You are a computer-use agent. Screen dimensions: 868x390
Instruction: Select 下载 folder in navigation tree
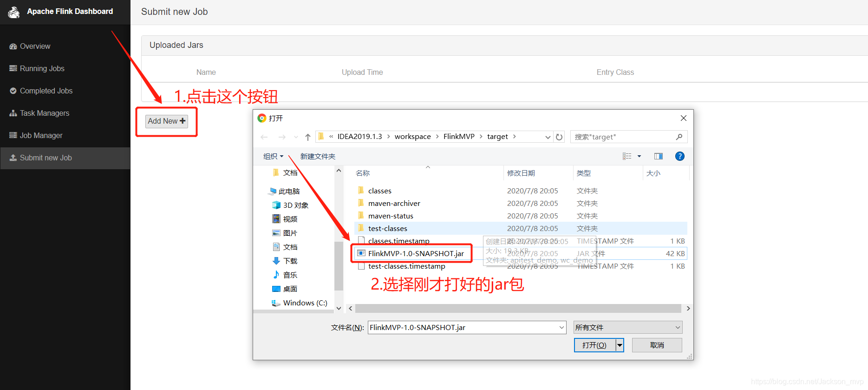tap(285, 261)
